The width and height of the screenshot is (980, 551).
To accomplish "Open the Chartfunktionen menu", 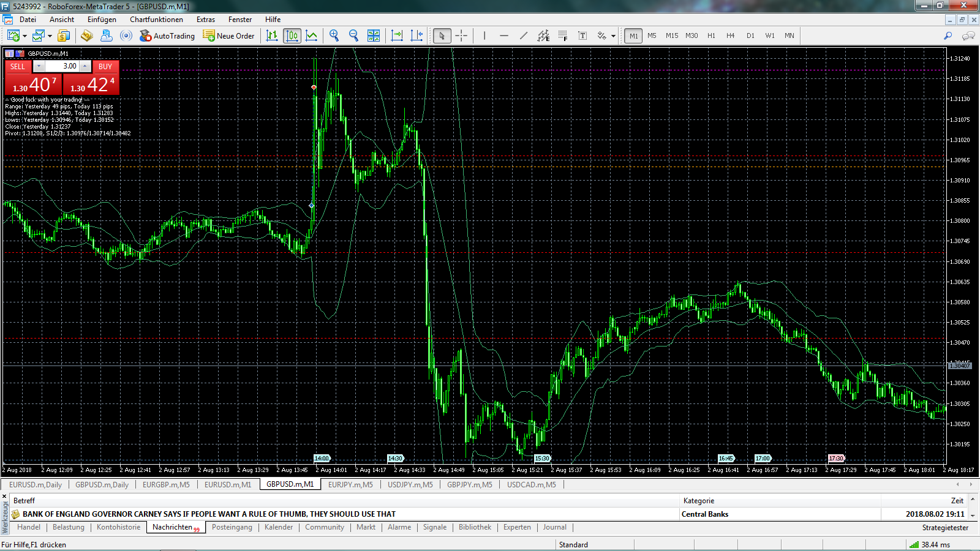I will [156, 20].
